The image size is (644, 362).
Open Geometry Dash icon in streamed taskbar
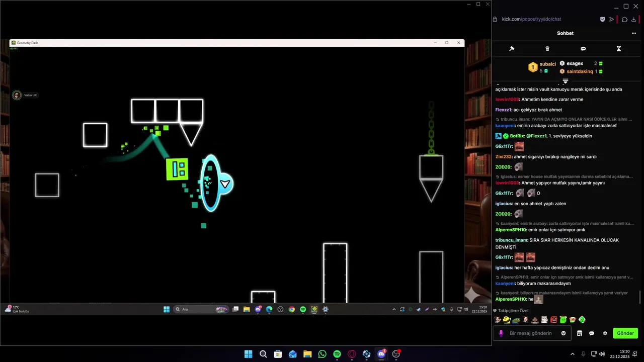(314, 309)
